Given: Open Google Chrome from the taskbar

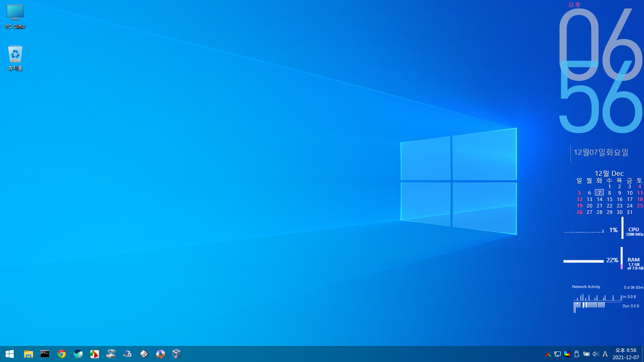Looking at the screenshot, I should (x=62, y=354).
